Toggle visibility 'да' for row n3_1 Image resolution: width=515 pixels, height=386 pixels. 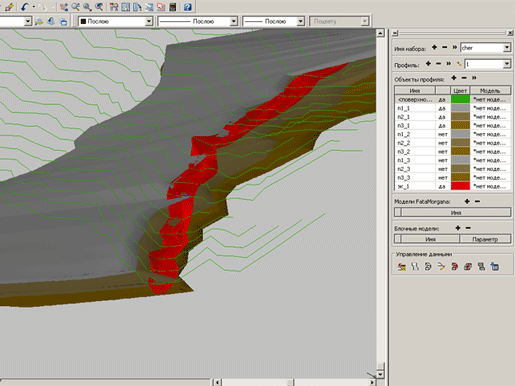[443, 125]
